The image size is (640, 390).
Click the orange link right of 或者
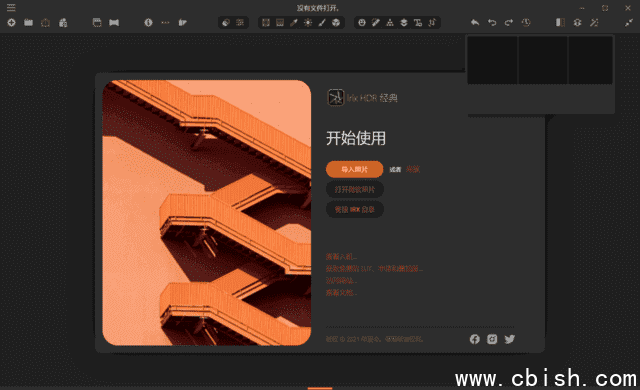[413, 169]
